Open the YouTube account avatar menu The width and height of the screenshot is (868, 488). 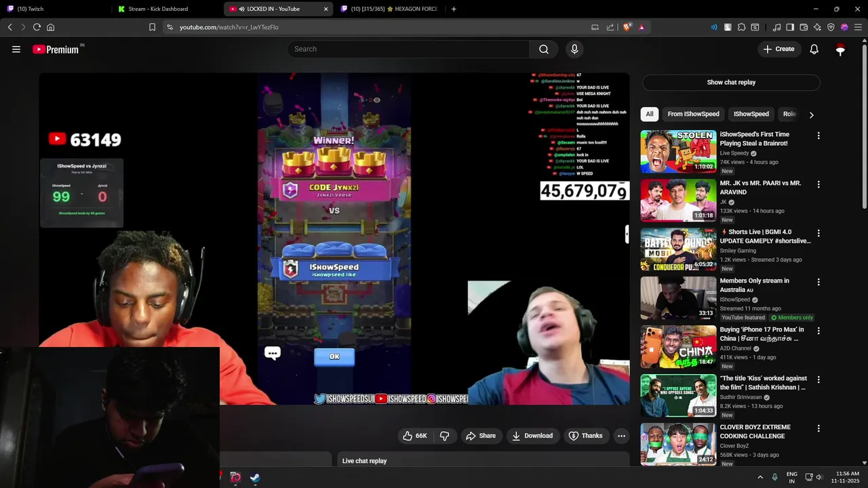tap(840, 49)
